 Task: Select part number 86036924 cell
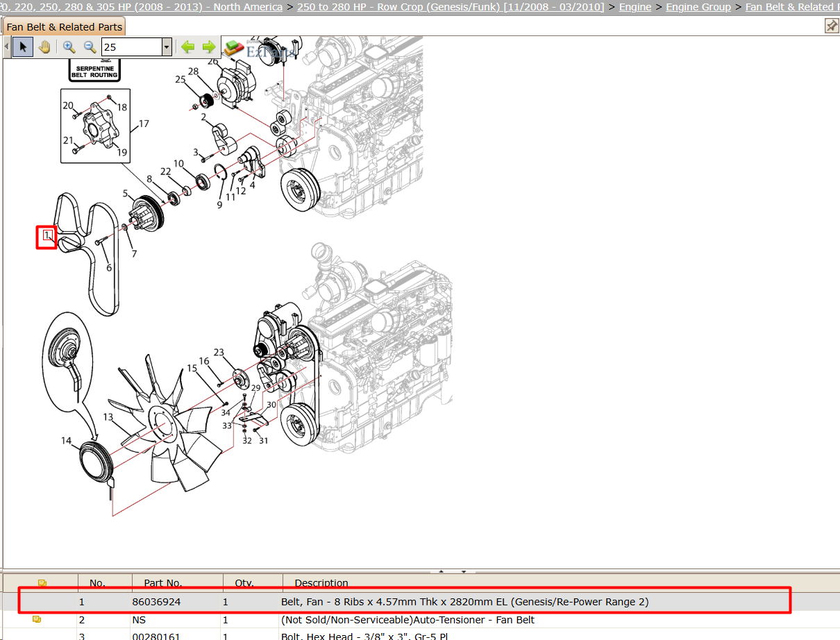pyautogui.click(x=156, y=602)
